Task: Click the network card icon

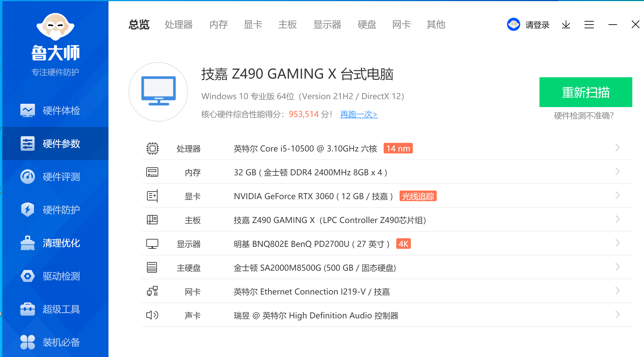Action: 152,291
